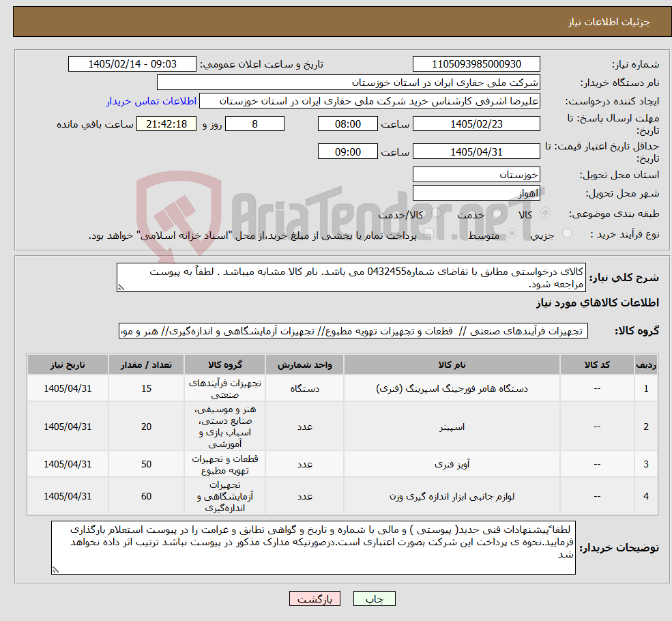Click quantity 50 in row 3
Screen dimensions: 672x621
pyautogui.click(x=146, y=464)
